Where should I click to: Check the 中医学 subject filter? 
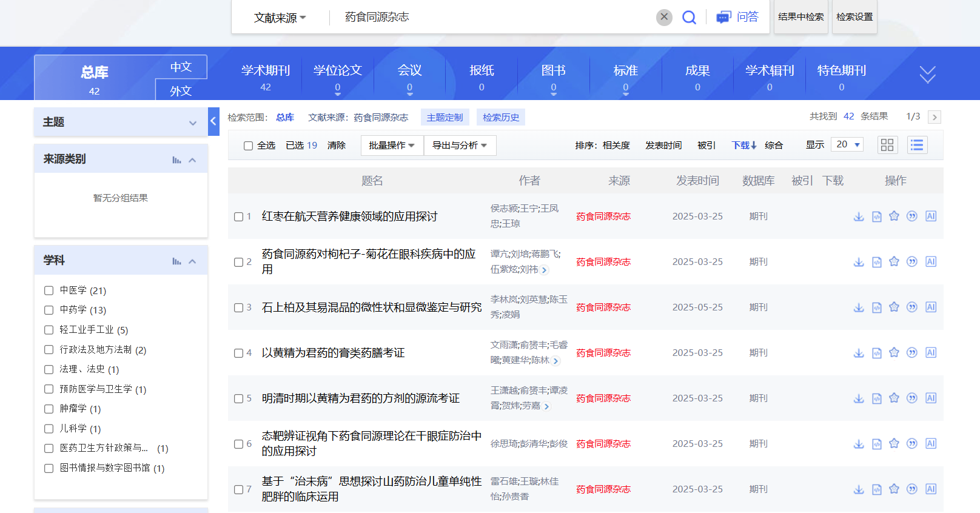pos(49,290)
